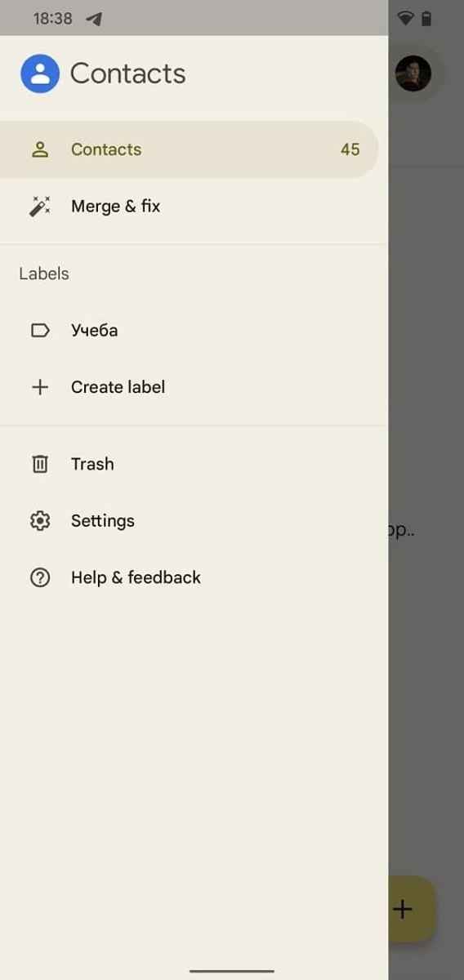Viewport: 464px width, 980px height.
Task: Click the person icon beside Contacts
Action: (x=40, y=149)
